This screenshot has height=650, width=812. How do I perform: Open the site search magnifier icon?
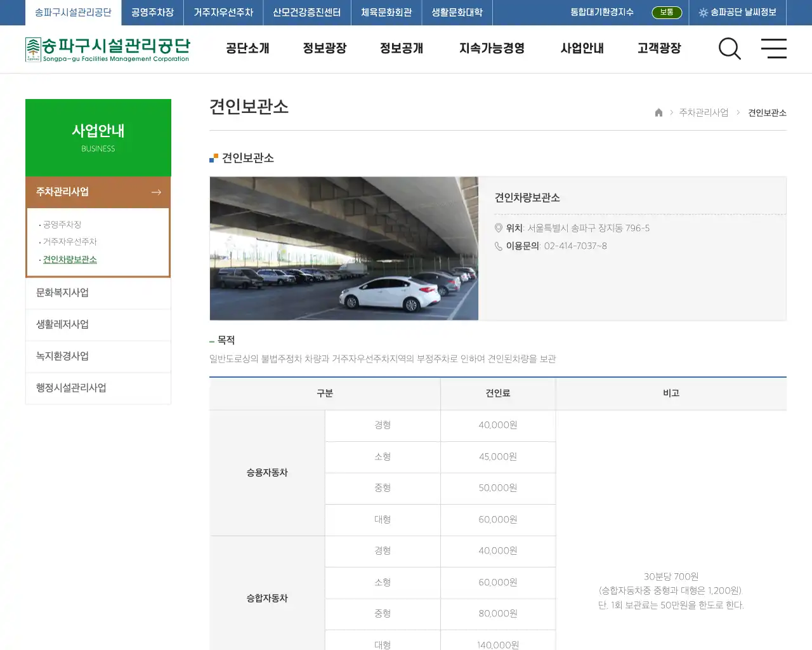730,49
